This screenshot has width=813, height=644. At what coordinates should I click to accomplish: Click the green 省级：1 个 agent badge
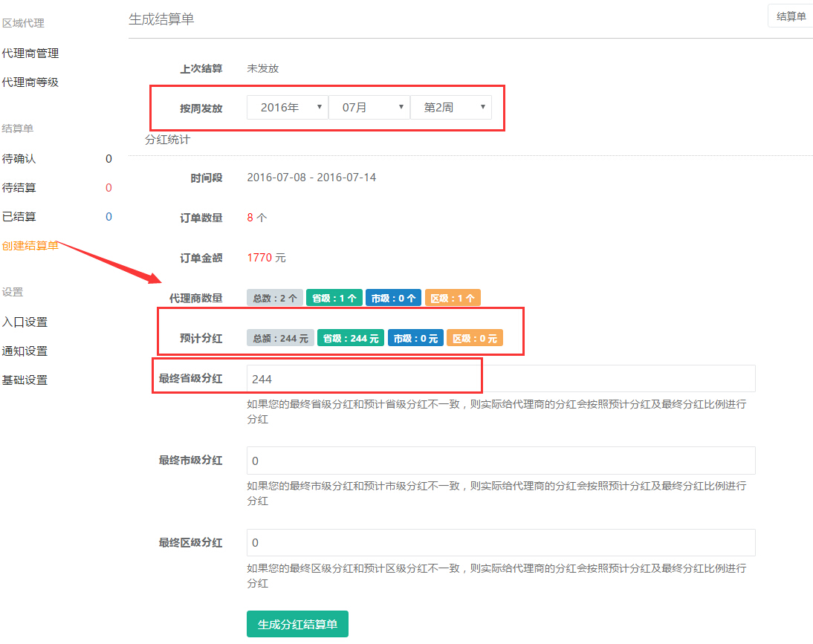coord(334,298)
